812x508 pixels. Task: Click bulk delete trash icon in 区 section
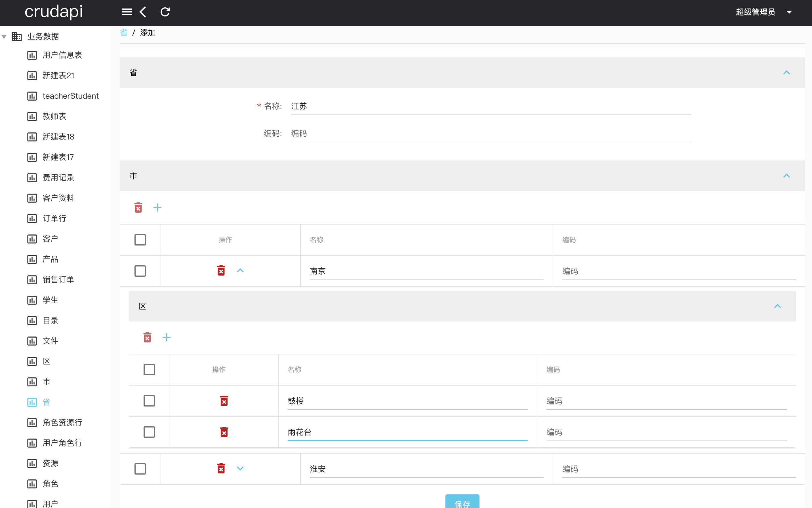tap(147, 337)
